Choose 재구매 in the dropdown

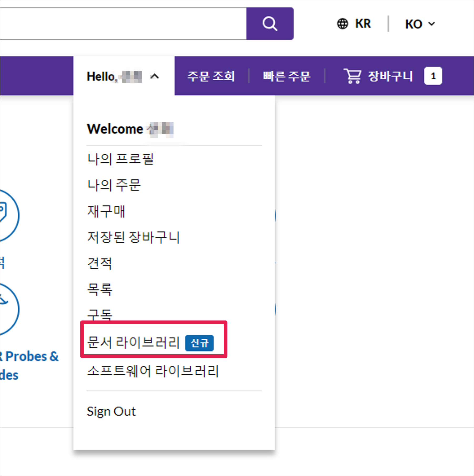106,211
